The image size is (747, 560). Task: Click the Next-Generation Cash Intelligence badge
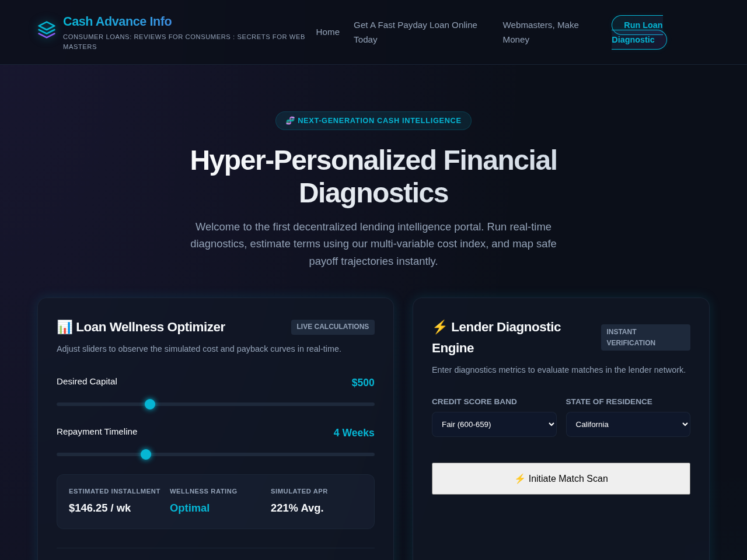(x=373, y=121)
